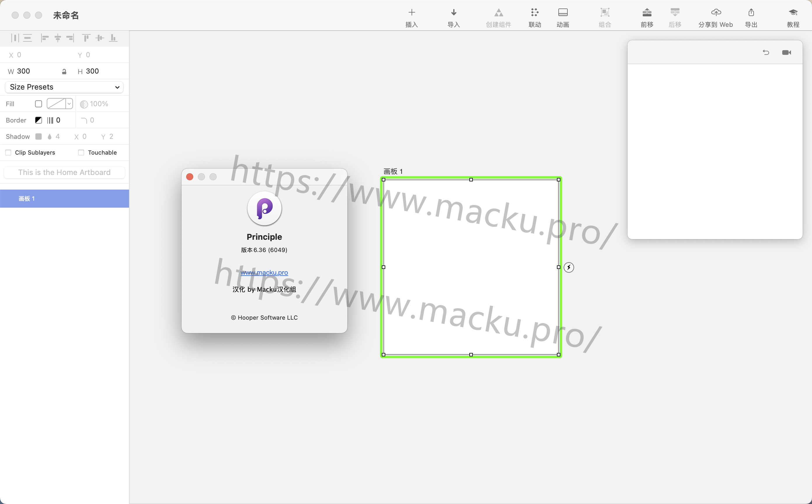This screenshot has width=812, height=504.
Task: Click the shadow blur value field
Action: (58, 137)
